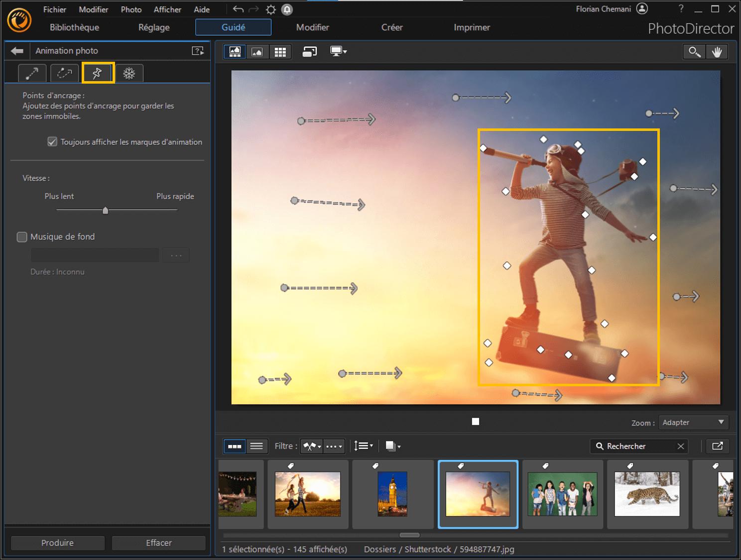Screen dimensions: 741x560
Task: Click the rotate photo icon
Action: point(309,51)
